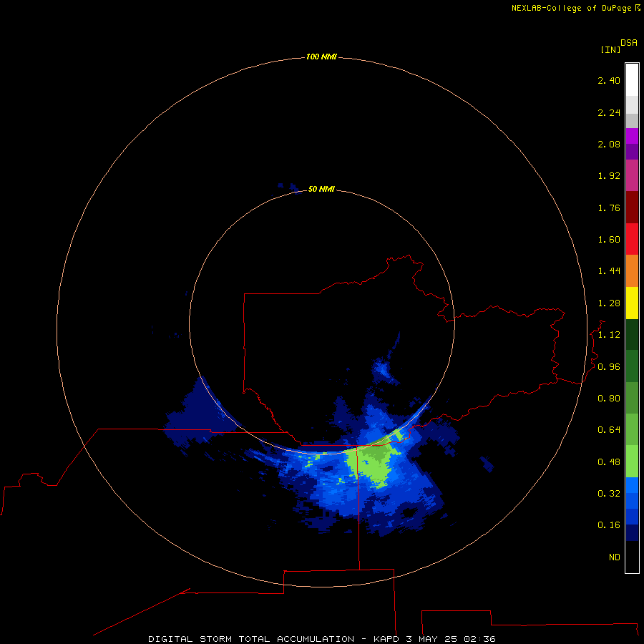This screenshot has width=644, height=644.
Task: Click the orange legend swatch
Action: 632,271
